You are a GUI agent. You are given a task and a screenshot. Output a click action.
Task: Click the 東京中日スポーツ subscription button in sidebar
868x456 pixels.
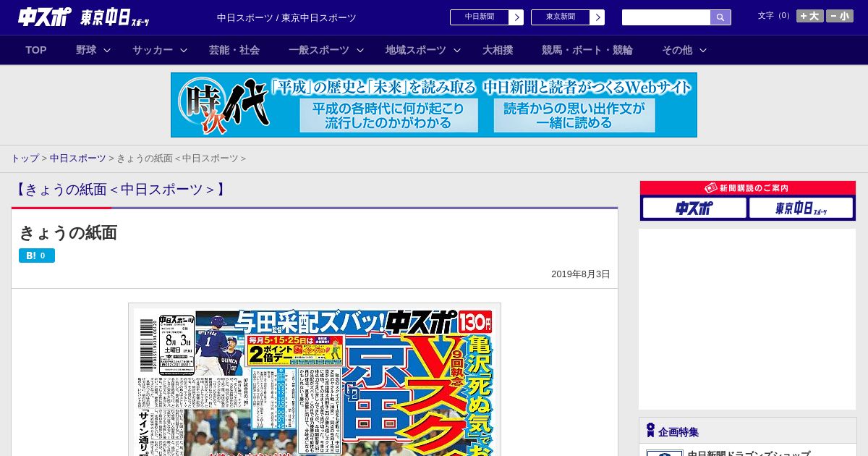pos(801,208)
